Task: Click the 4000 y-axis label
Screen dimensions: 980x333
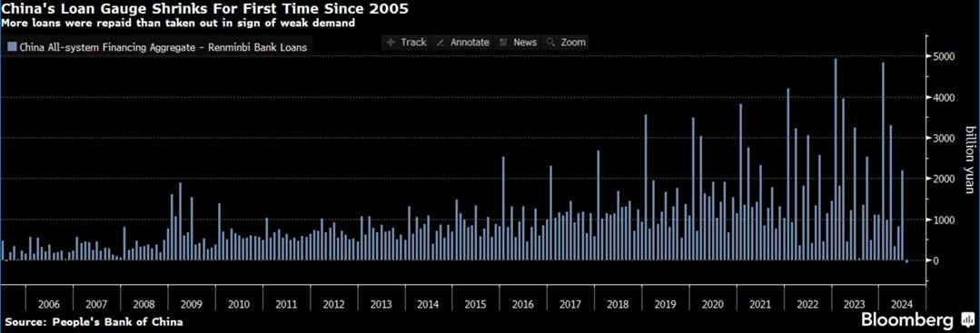Action: point(945,97)
